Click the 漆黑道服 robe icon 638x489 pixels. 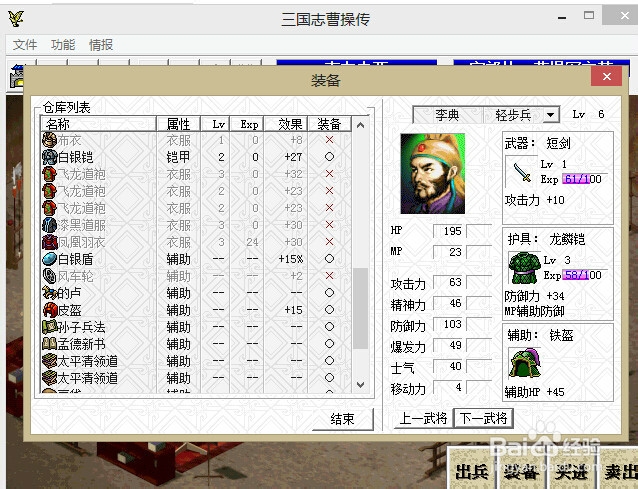point(50,225)
